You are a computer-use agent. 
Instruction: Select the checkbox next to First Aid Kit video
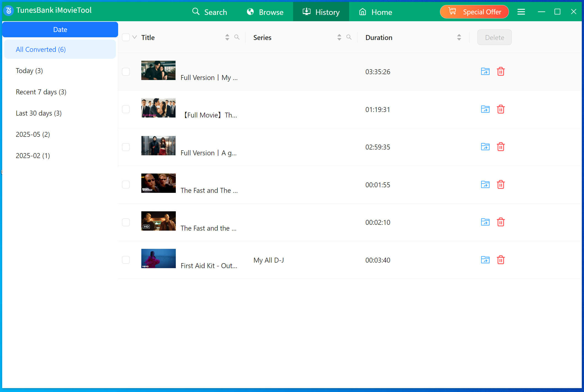[x=126, y=260]
